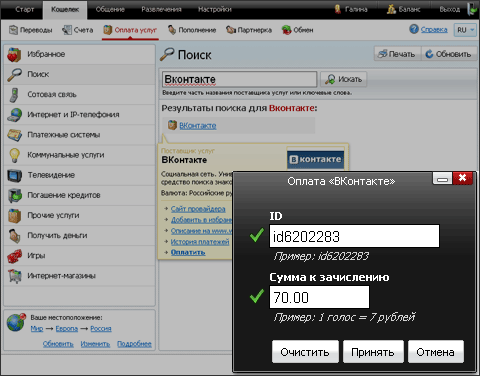This screenshot has height=376, width=480.
Task: Open Переводы in the toolbar
Action: click(30, 30)
